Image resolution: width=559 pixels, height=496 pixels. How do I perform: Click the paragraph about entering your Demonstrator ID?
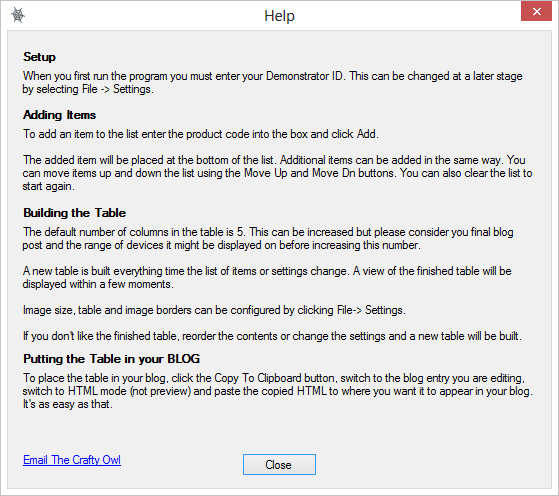point(272,82)
